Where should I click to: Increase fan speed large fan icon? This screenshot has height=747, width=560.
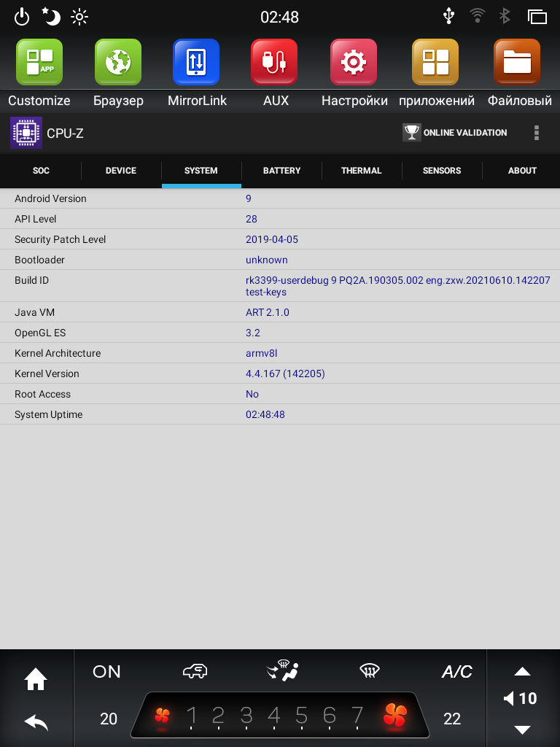coord(395,716)
